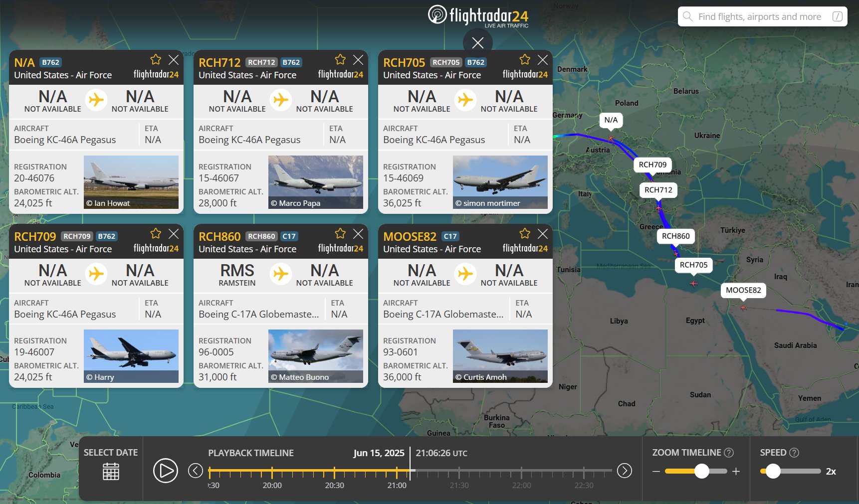859x504 pixels.
Task: Increase the timeline zoom with plus
Action: coord(736,472)
